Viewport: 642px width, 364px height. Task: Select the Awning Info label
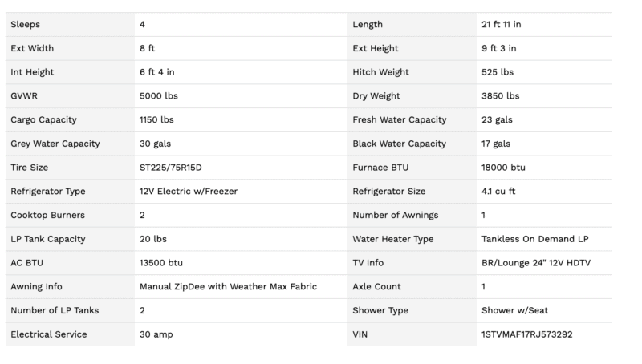click(36, 286)
